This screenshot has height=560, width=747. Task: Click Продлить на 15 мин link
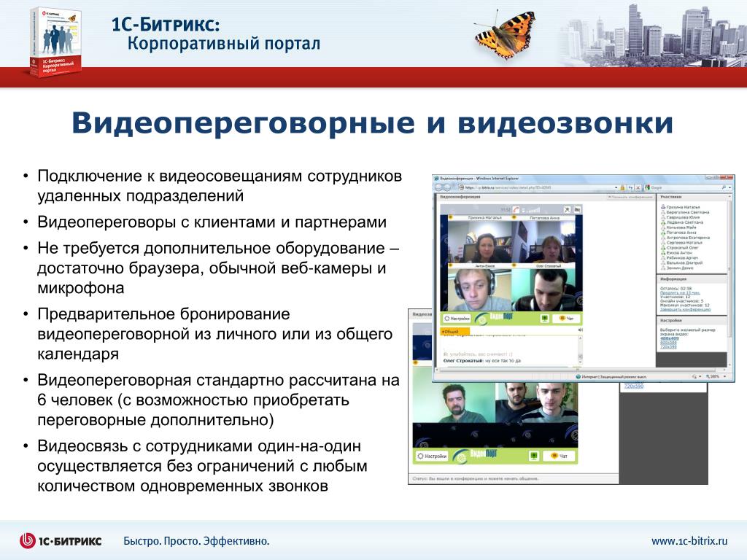click(680, 292)
